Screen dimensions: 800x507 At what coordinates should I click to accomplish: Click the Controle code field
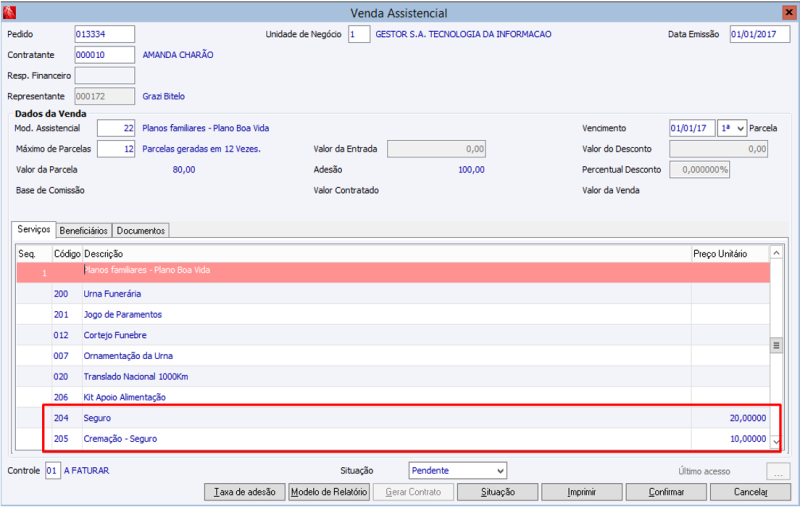click(53, 471)
